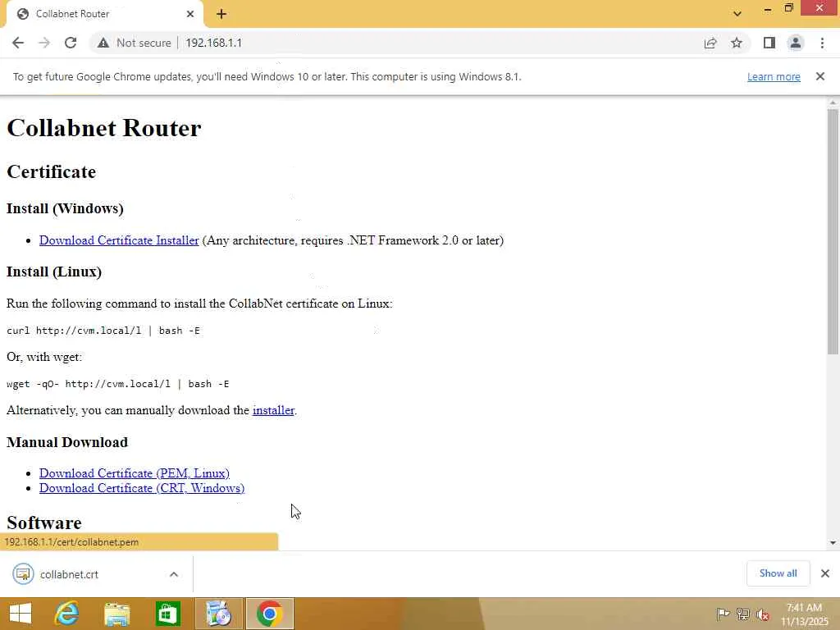840x630 pixels.
Task: Click the installer link for Linux
Action: tap(273, 410)
